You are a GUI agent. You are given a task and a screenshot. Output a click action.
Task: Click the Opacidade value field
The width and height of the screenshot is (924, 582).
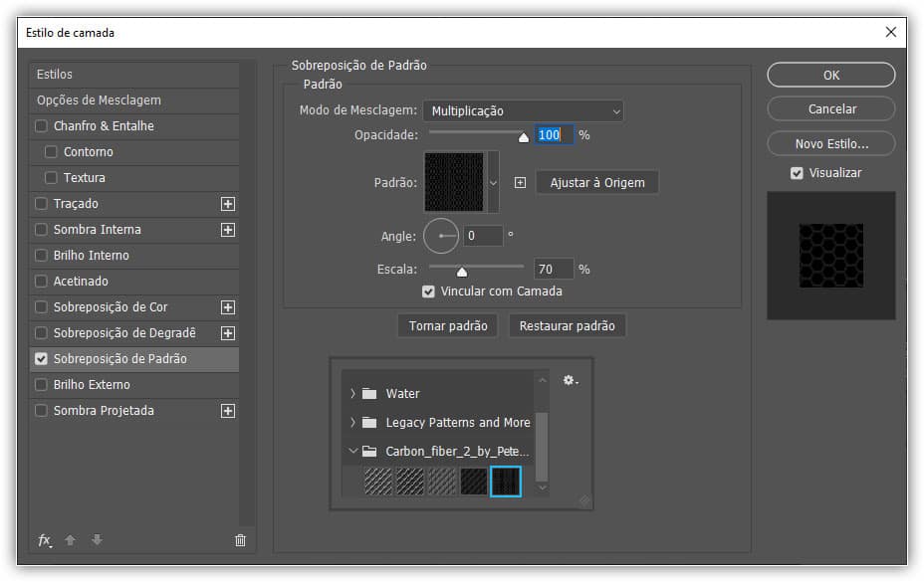click(554, 135)
